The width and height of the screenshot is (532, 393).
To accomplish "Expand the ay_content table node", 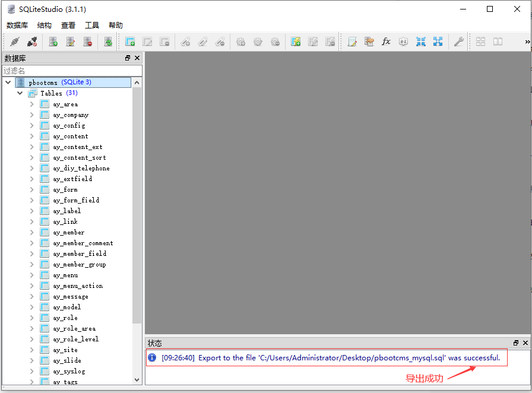I will point(32,136).
